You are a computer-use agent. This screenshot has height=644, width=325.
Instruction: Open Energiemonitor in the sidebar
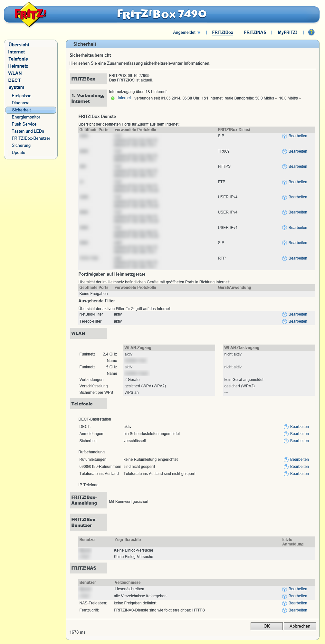point(26,117)
